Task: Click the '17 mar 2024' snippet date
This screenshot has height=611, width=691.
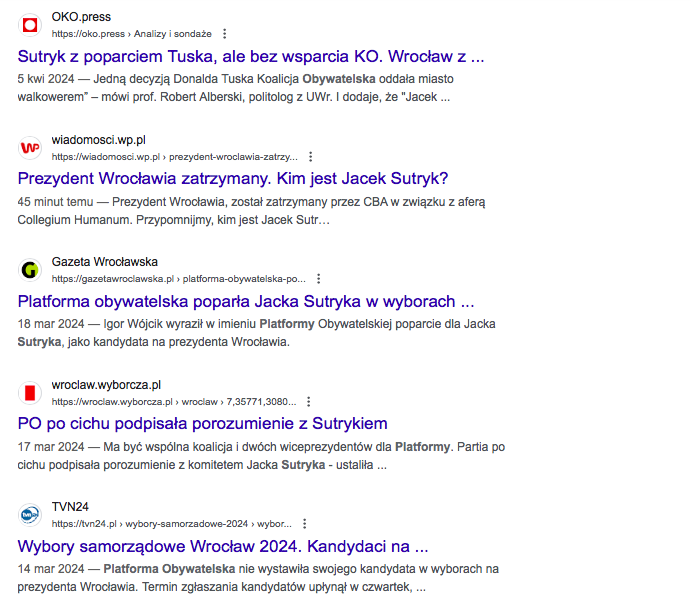Action: pyautogui.click(x=51, y=447)
